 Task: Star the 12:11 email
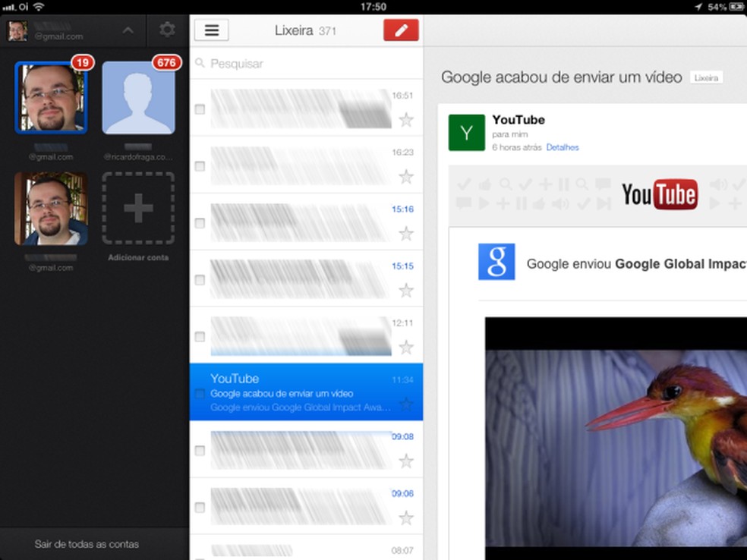[x=406, y=348]
